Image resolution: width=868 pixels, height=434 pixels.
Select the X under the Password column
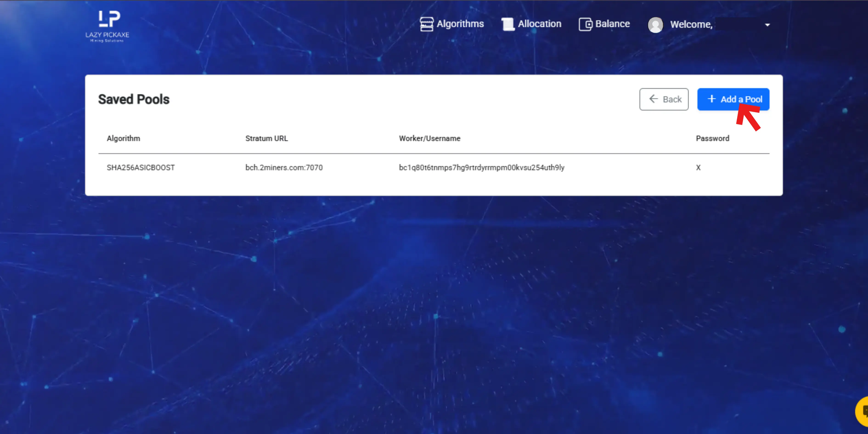(x=698, y=167)
